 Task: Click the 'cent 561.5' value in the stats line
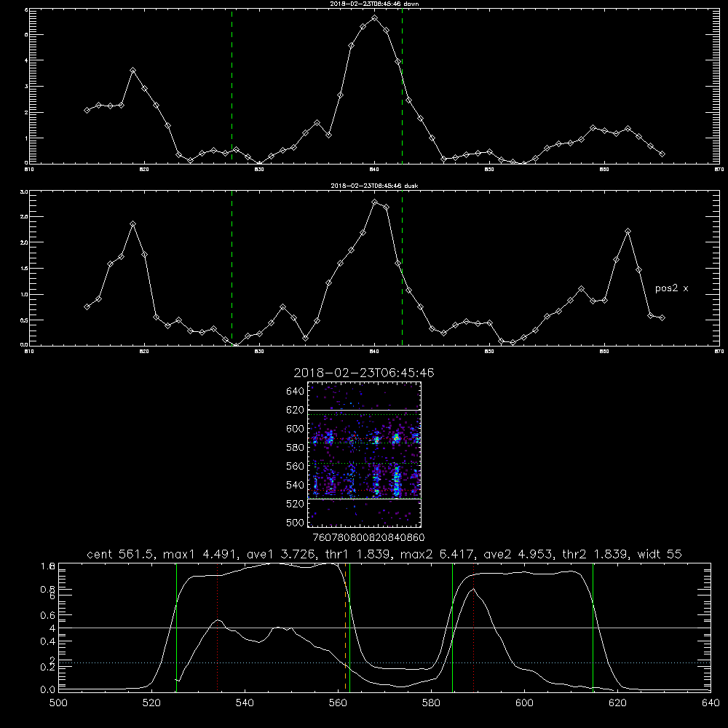click(x=120, y=554)
